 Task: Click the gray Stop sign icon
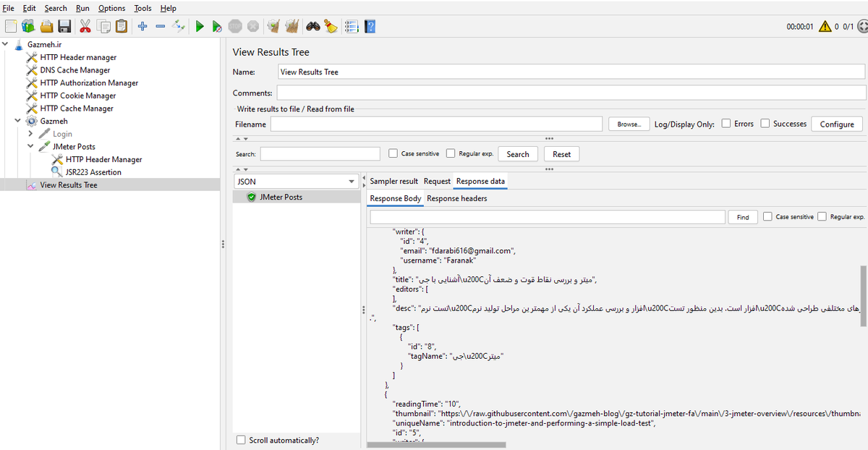235,27
